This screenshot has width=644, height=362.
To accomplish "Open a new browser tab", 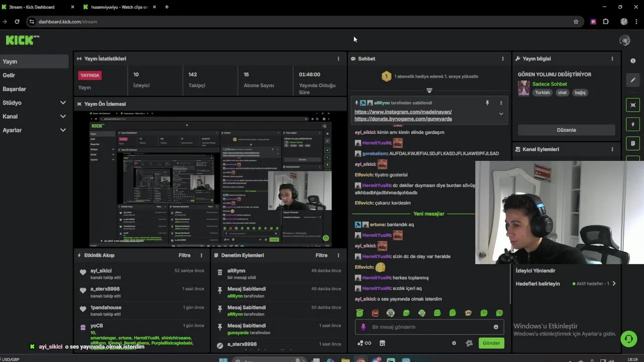I will [x=167, y=7].
